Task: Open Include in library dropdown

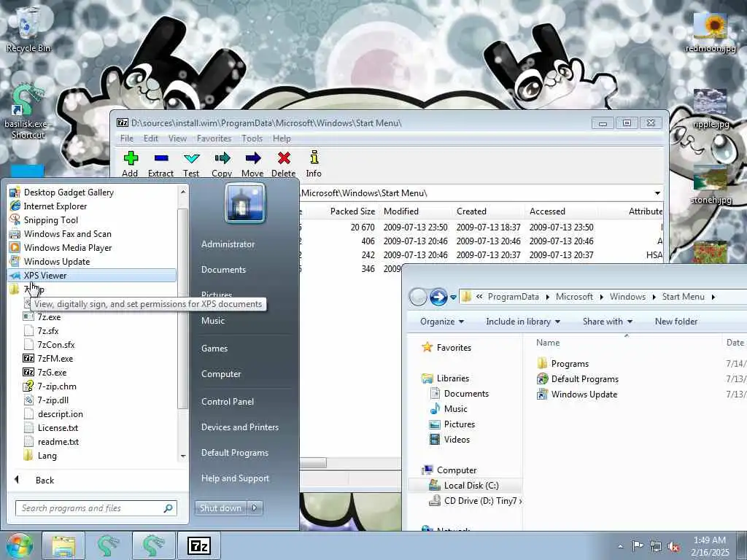Action: coord(522,322)
